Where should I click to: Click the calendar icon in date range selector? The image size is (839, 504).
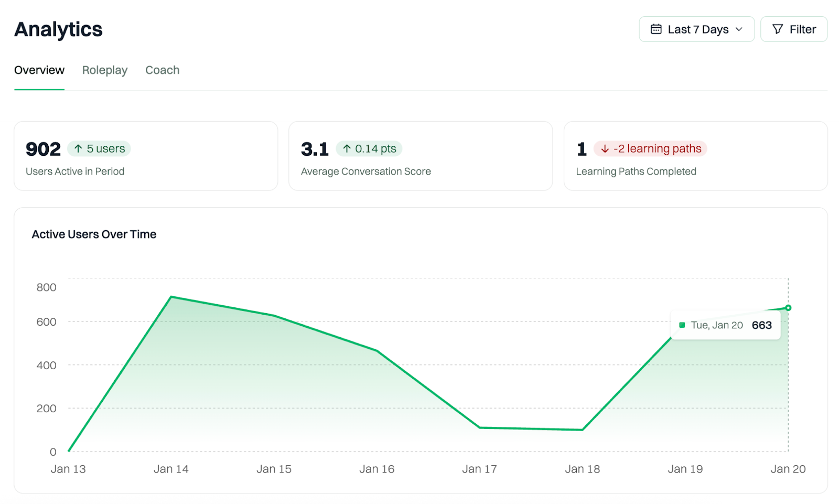656,29
